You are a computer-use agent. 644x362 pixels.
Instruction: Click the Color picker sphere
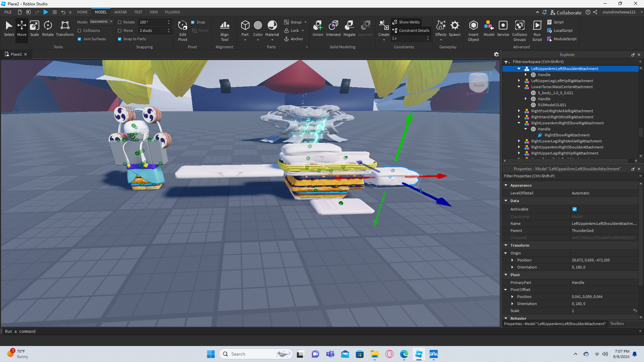click(258, 25)
